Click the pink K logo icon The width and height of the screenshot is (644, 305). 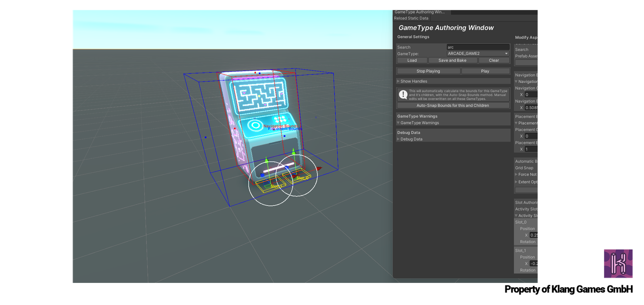618,263
